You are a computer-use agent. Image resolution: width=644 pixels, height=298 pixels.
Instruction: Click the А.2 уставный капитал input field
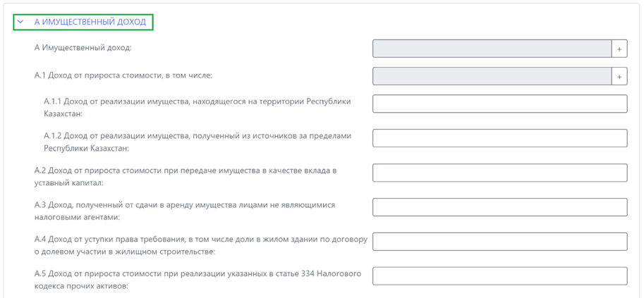[x=499, y=173]
